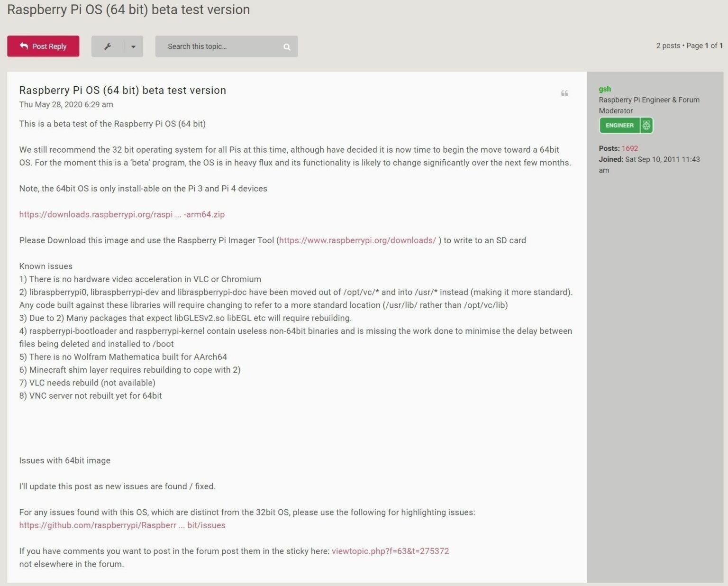View gsh's 1692 posts link
The height and width of the screenshot is (586, 728).
pyautogui.click(x=629, y=148)
